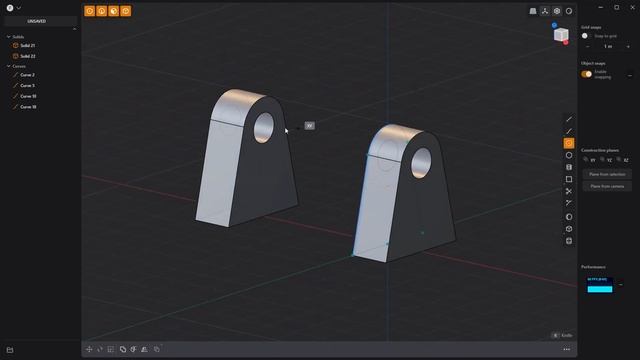Click the tool icon below the circle tool
The height and width of the screenshot is (360, 640).
(x=569, y=167)
